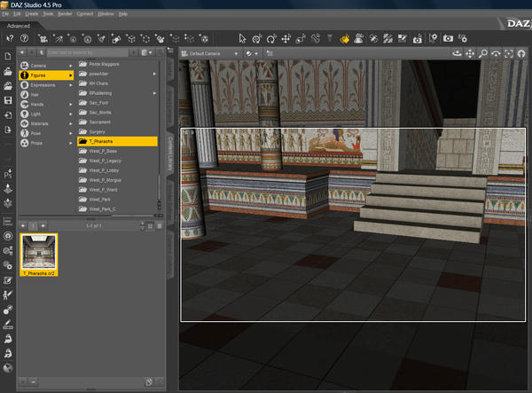Select the node selection arrow tool
Image resolution: width=532 pixels, height=393 pixels.
[x=243, y=38]
